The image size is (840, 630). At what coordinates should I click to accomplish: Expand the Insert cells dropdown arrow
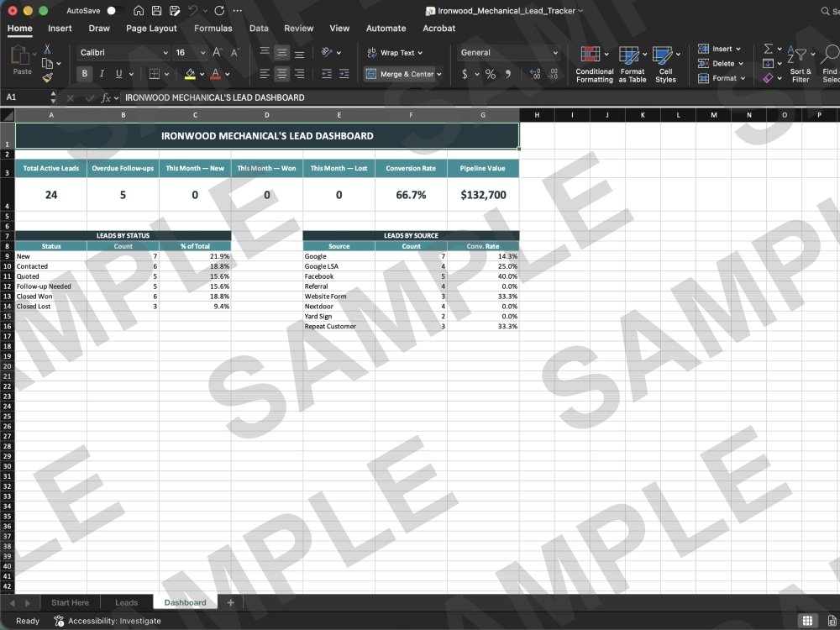(738, 49)
